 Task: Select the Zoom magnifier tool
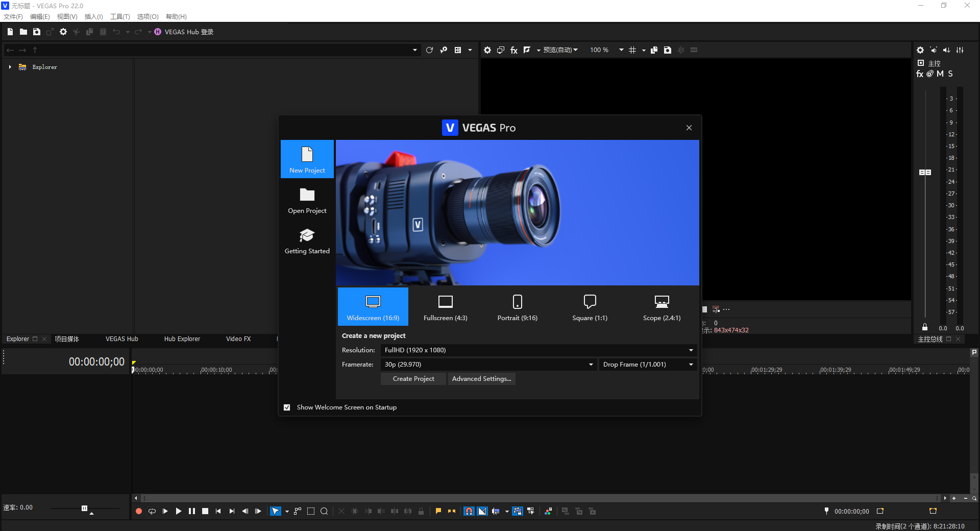click(x=324, y=511)
